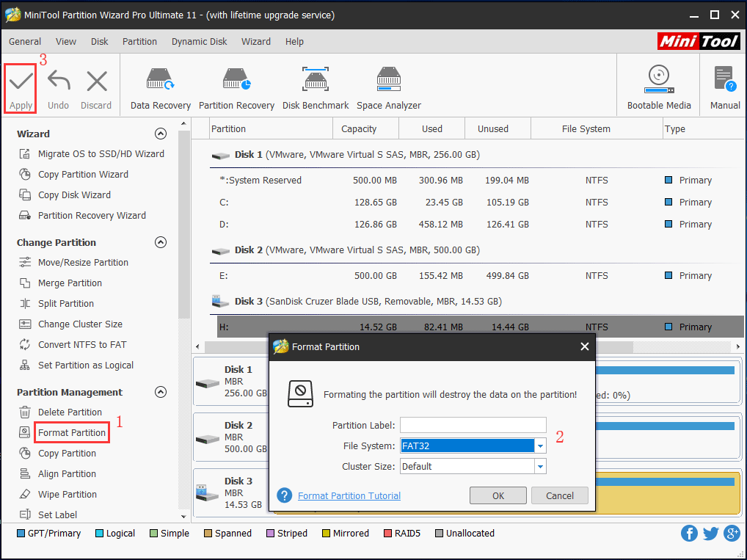747x560 pixels.
Task: Collapse the Change Partition section
Action: click(x=161, y=242)
